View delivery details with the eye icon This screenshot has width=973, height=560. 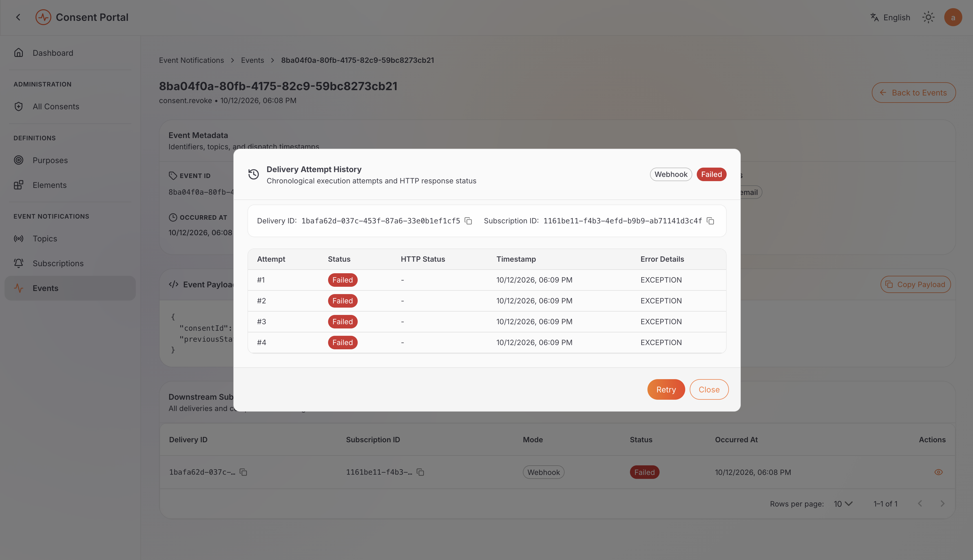point(938,472)
